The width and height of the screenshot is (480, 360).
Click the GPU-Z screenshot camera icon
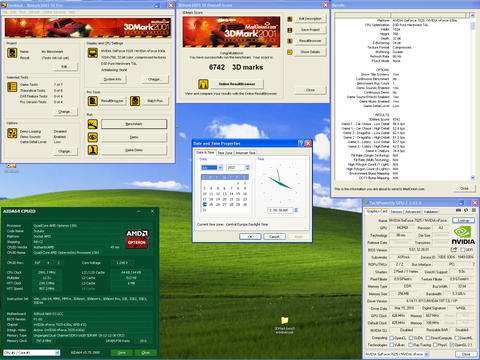[x=458, y=210]
